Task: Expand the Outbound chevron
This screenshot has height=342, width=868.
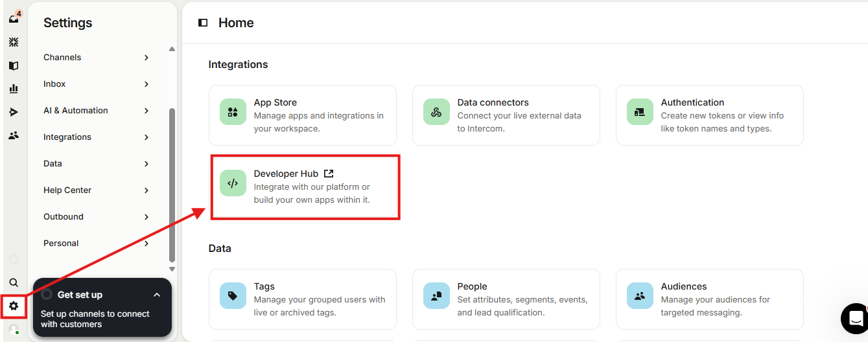Action: point(147,217)
